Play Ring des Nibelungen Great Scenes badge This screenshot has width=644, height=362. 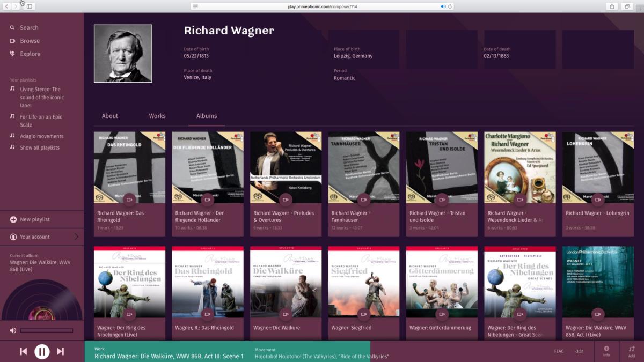(520, 314)
